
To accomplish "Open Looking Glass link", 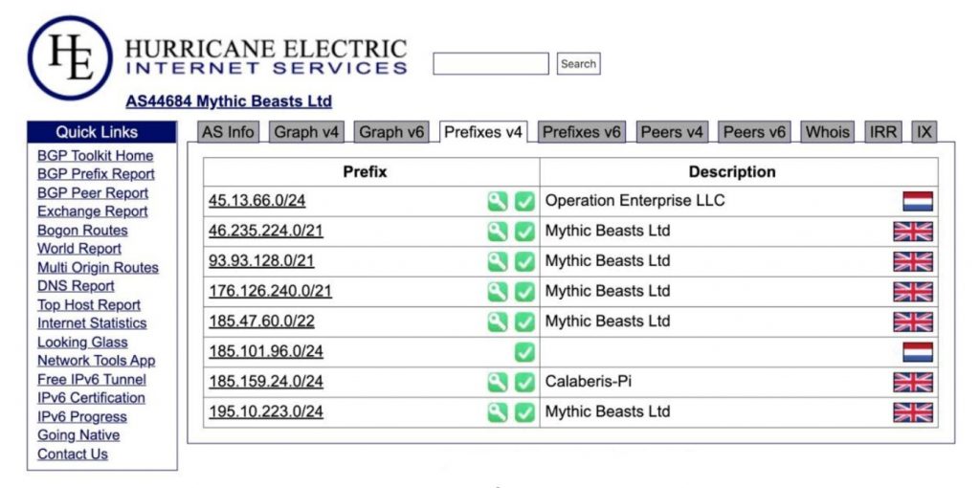I will coord(82,343).
